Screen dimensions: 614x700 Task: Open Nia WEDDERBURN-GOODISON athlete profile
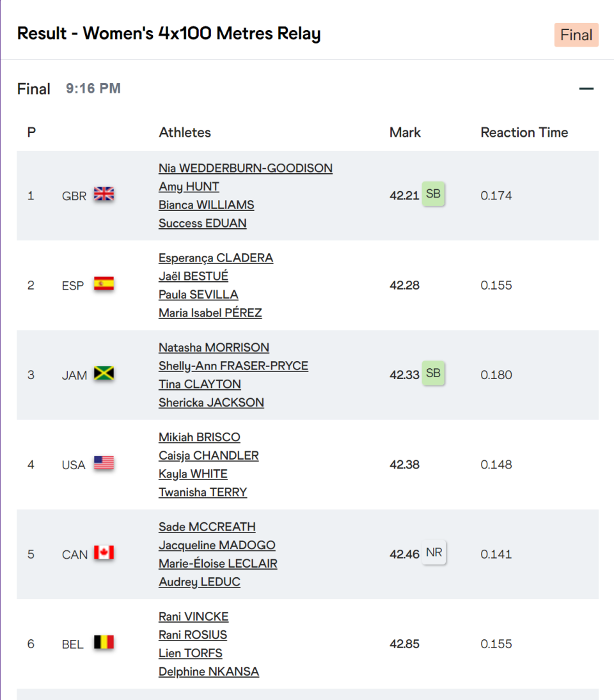click(246, 168)
